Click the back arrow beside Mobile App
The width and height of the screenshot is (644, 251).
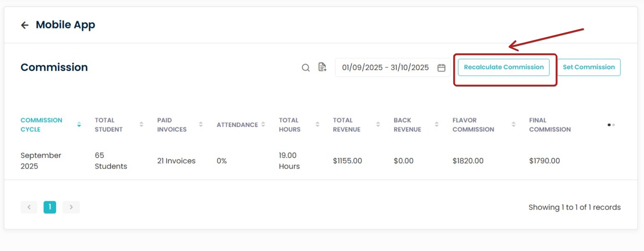25,25
